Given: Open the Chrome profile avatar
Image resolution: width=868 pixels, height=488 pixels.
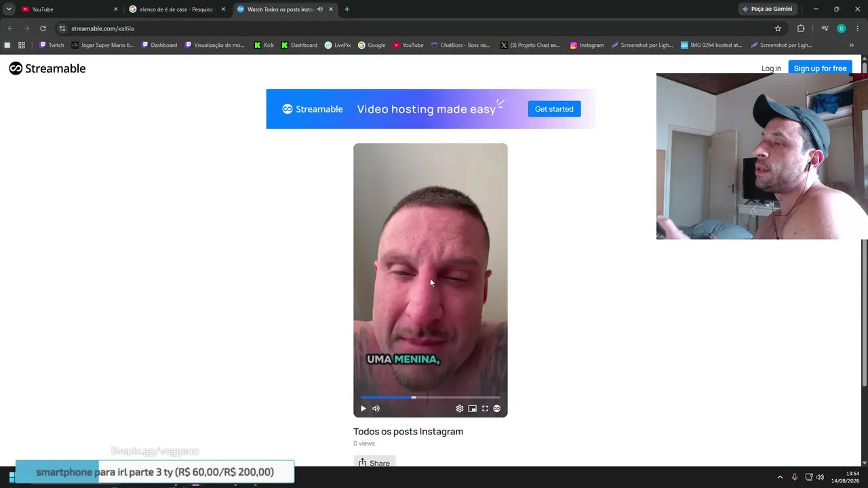Looking at the screenshot, I should 841,28.
